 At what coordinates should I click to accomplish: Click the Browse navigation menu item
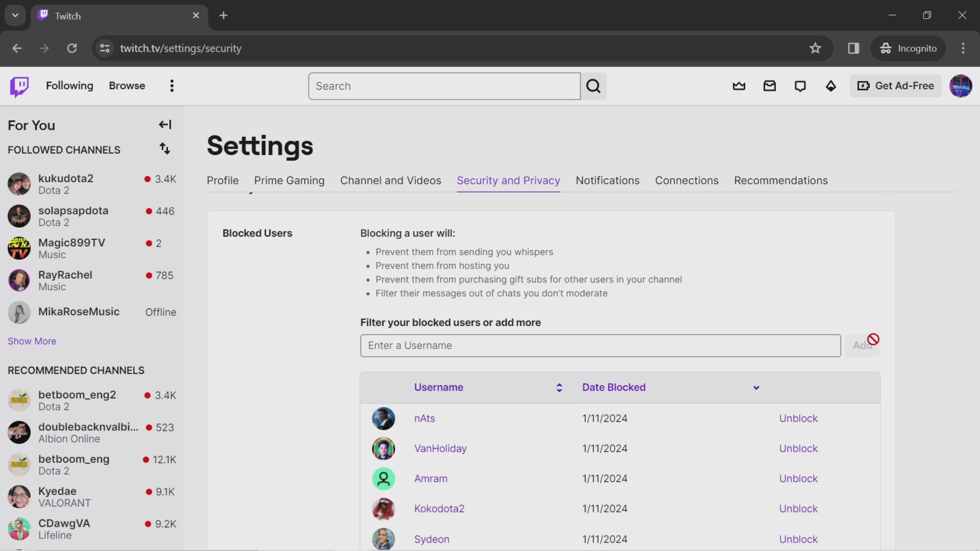pos(127,85)
